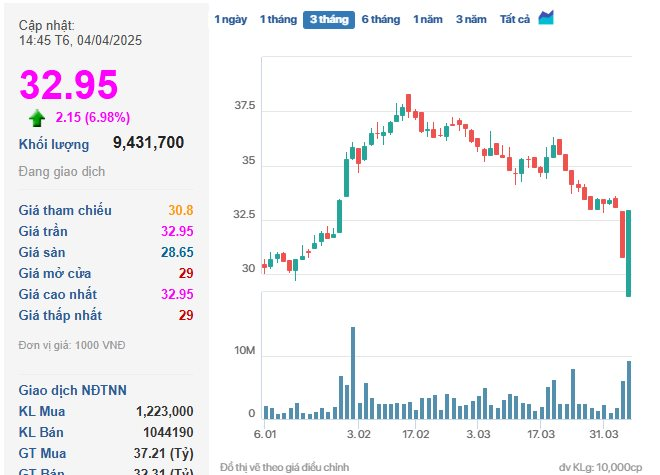The image size is (660, 475).
Task: Click the Khối lượng volume figure 9,431,700
Action: (x=149, y=142)
